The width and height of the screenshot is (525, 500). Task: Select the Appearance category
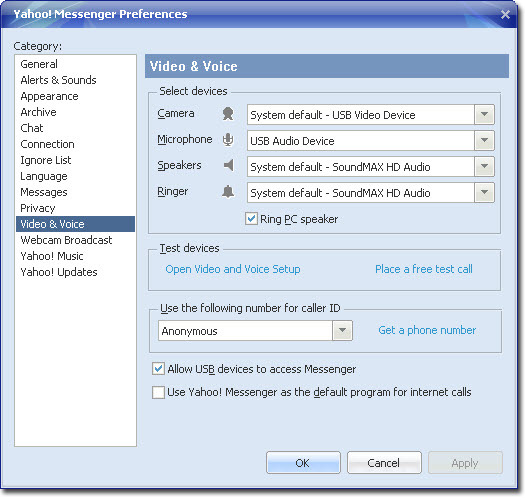(75, 96)
